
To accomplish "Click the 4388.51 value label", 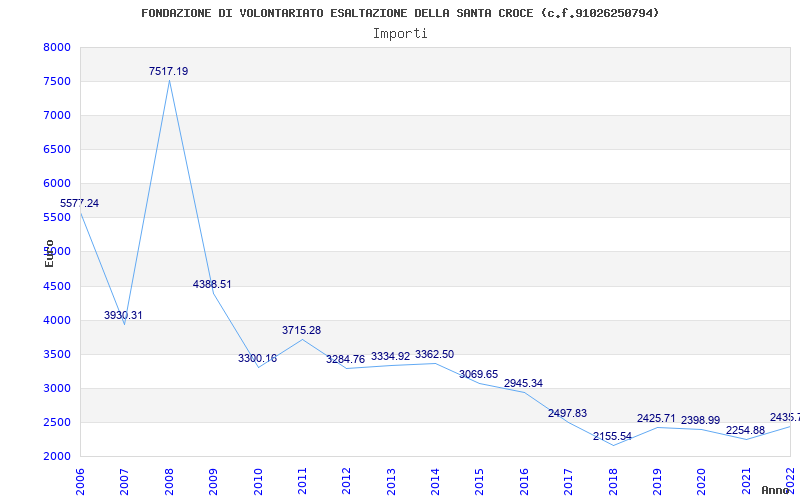I will [x=212, y=284].
